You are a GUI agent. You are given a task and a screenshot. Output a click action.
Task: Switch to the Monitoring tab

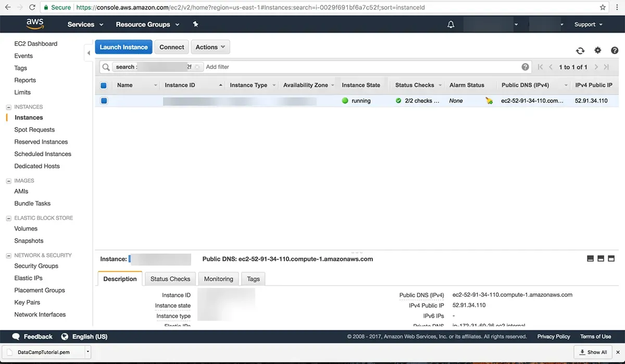pos(219,279)
